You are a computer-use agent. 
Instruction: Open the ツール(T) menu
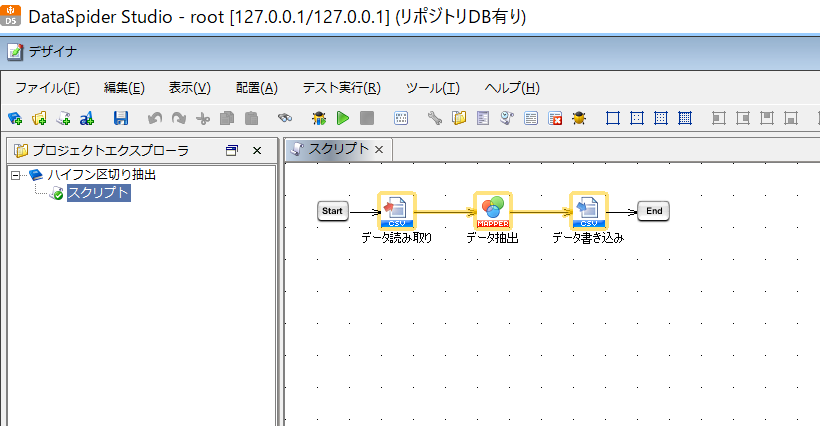(432, 88)
